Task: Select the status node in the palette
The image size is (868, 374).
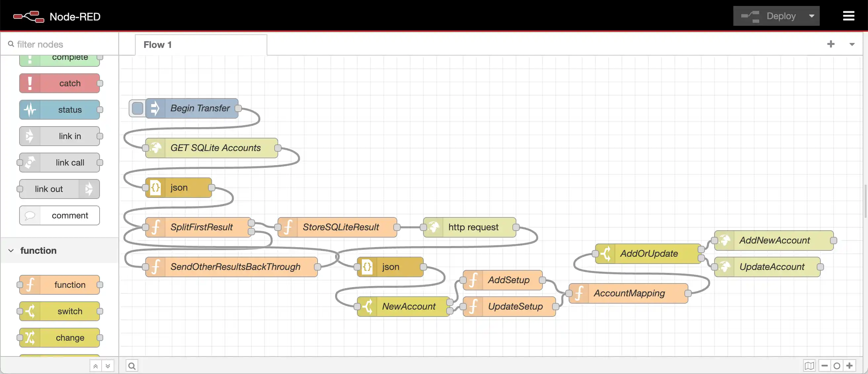Action: (59, 109)
